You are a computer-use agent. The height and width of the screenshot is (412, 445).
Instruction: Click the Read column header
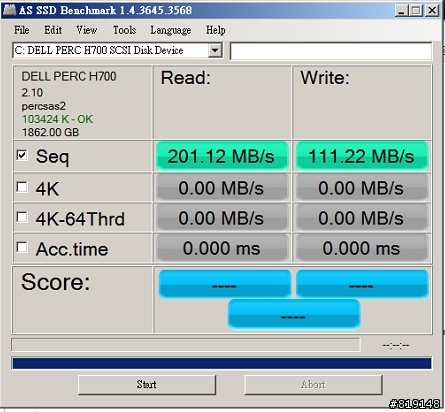point(186,78)
